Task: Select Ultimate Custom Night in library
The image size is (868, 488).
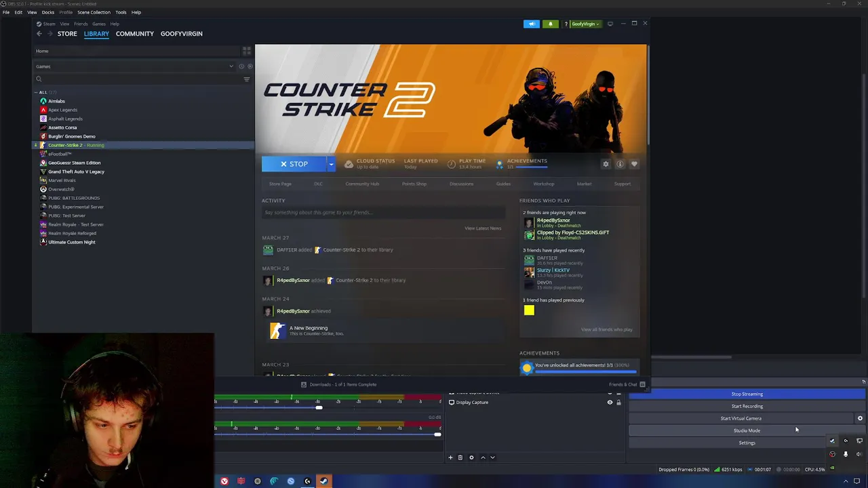Action: point(71,242)
